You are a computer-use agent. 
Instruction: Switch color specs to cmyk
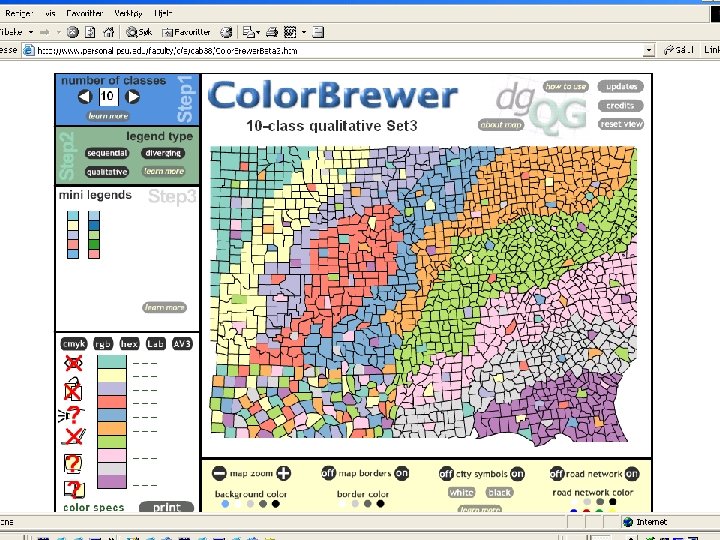coord(74,343)
